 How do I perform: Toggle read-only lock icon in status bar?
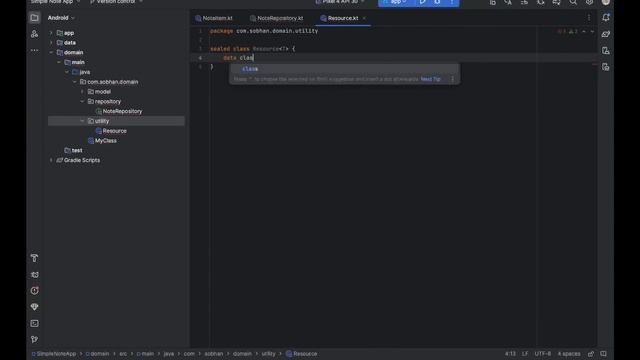pyautogui.click(x=591, y=354)
